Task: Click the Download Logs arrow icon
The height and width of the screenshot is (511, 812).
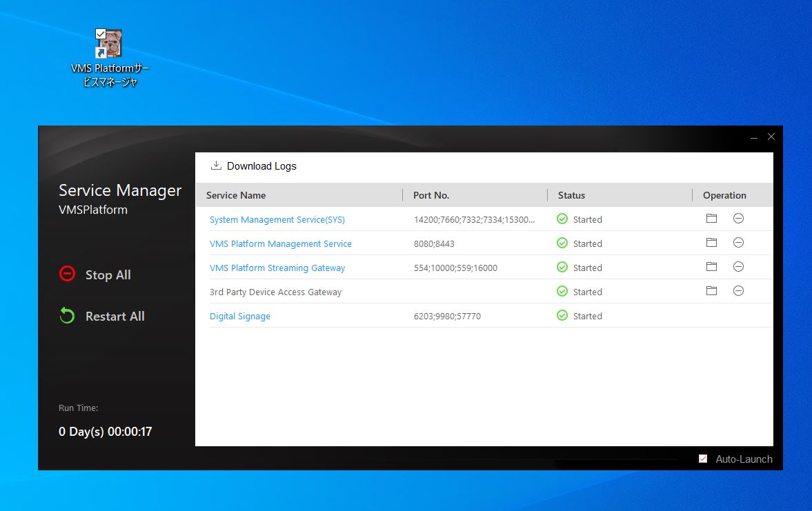Action: [x=216, y=166]
